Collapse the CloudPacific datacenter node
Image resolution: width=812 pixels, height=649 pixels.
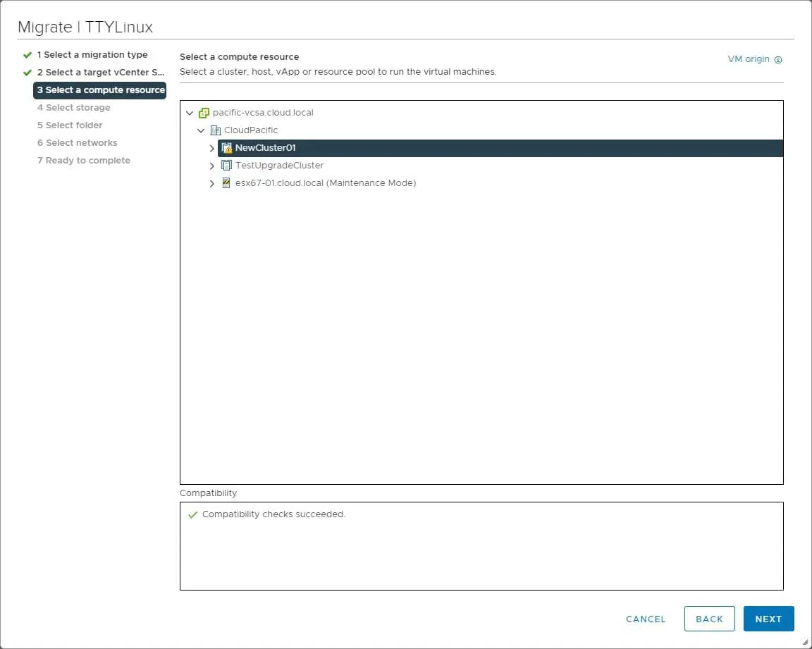pyautogui.click(x=201, y=130)
